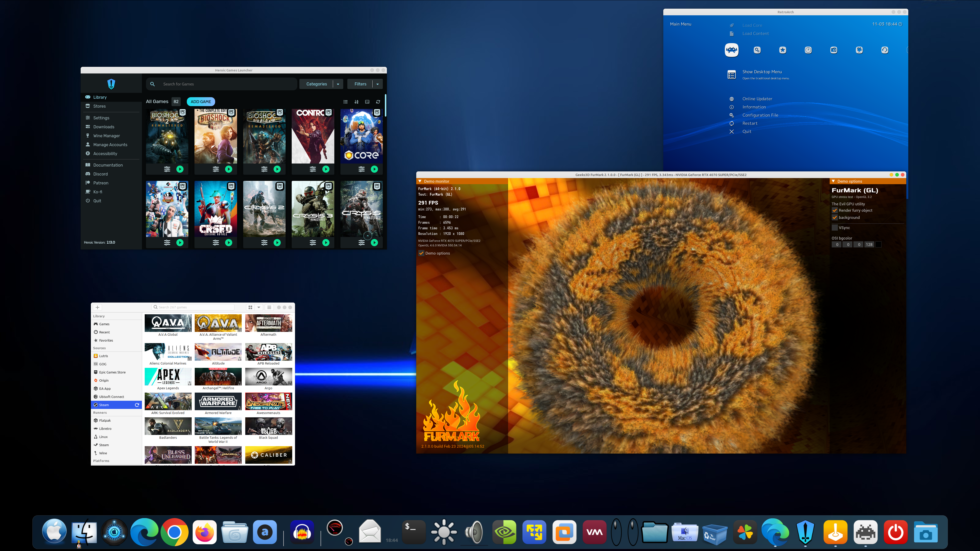This screenshot has width=980, height=551.
Task: Click the Filters button in Heroic
Action: [360, 84]
